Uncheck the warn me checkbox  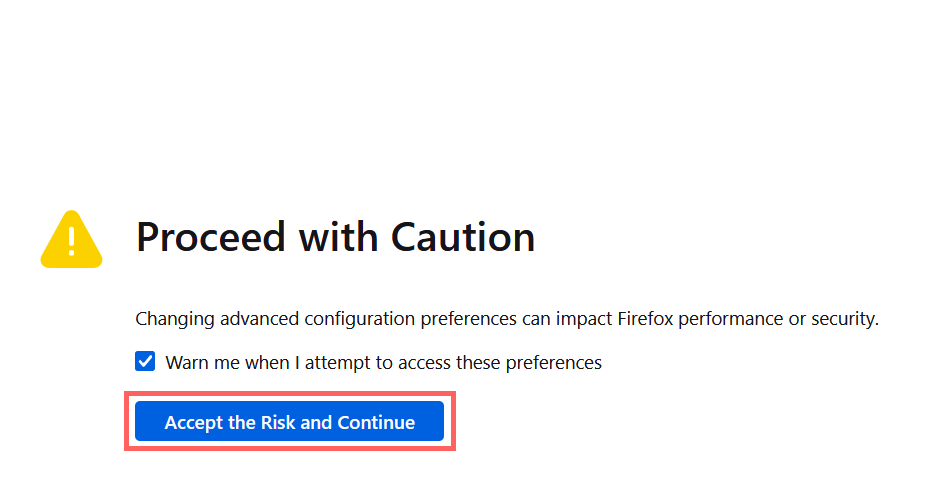coord(146,362)
